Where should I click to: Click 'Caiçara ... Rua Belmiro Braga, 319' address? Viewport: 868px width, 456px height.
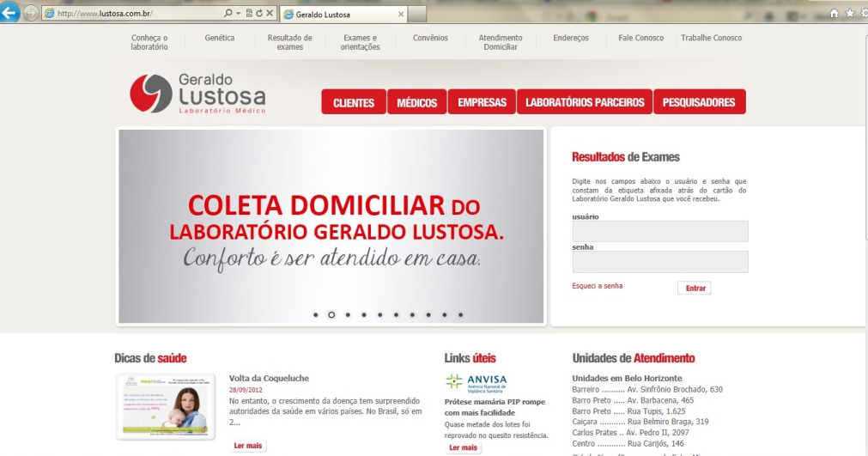(640, 422)
